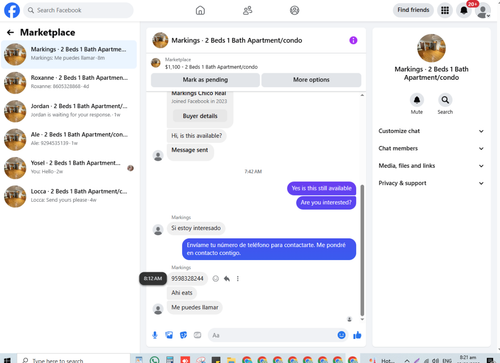Click the Aa message input field
The image size is (500, 363).
point(273,335)
